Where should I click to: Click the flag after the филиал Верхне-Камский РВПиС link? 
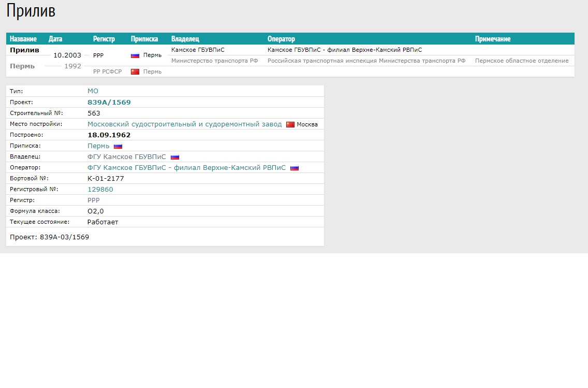tap(295, 168)
